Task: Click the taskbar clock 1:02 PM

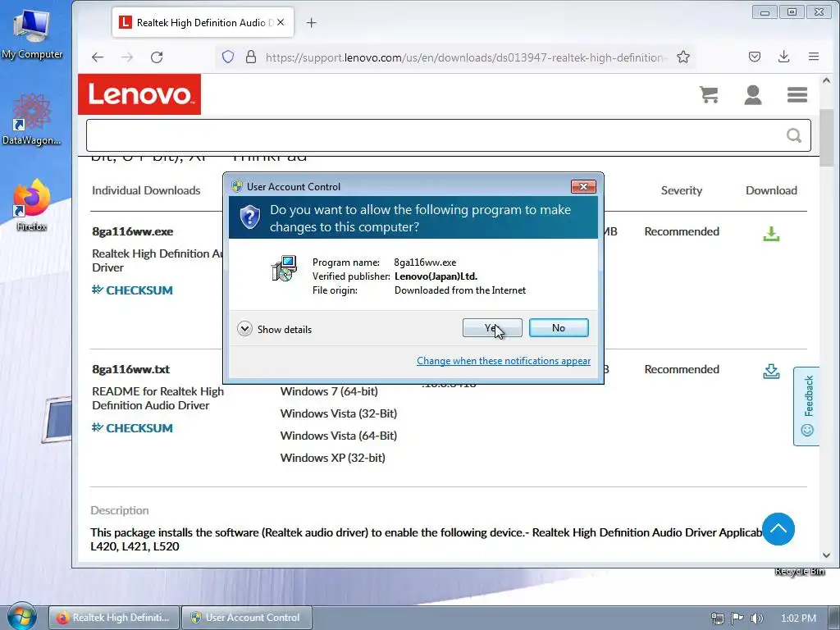Action: click(x=798, y=619)
